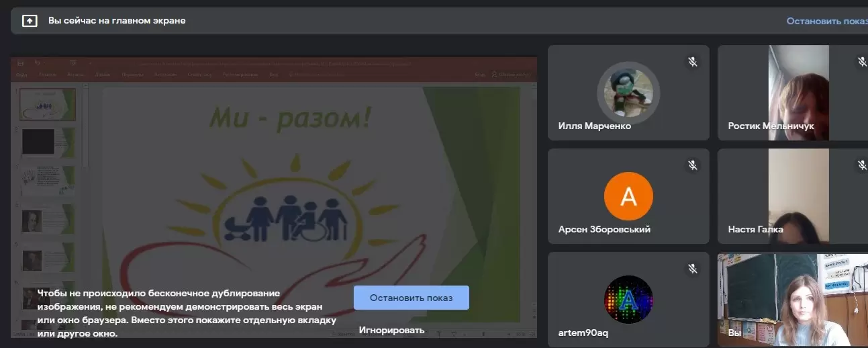Click the orange 'A' avatar of Арсен Зборовський
Image resolution: width=868 pixels, height=348 pixels.
pyautogui.click(x=628, y=197)
